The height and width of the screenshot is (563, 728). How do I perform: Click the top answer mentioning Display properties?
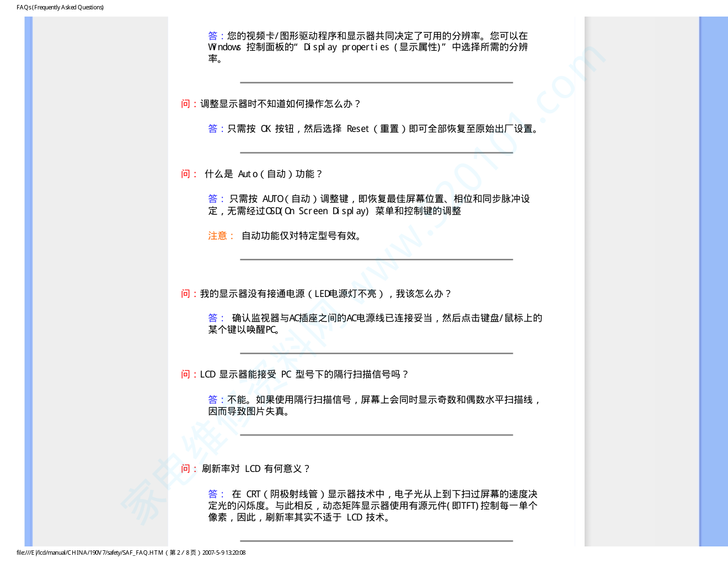coord(368,47)
